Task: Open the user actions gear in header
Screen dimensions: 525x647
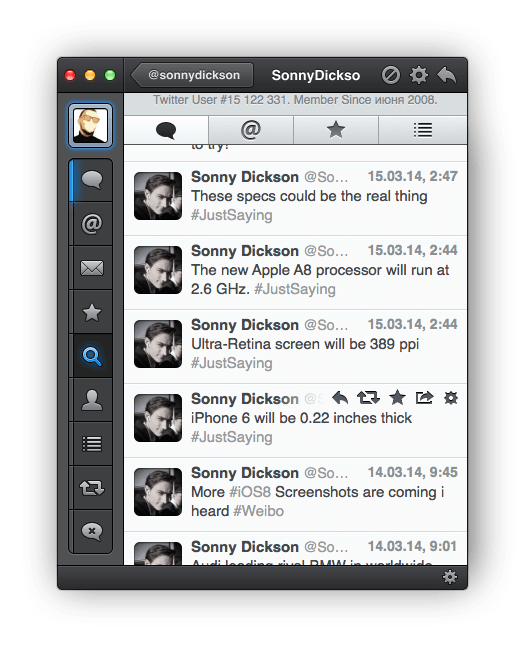Action: click(419, 75)
